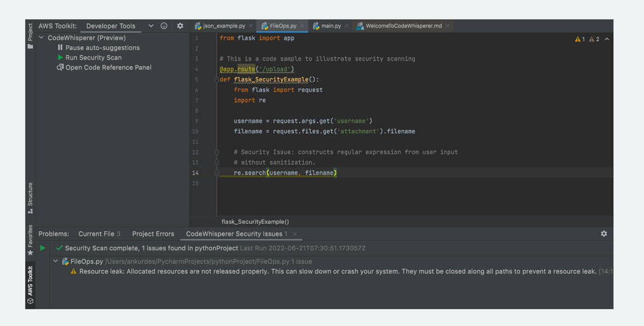644x326 pixels.
Task: Select CodeWhisperer Security Issues tab
Action: (237, 234)
